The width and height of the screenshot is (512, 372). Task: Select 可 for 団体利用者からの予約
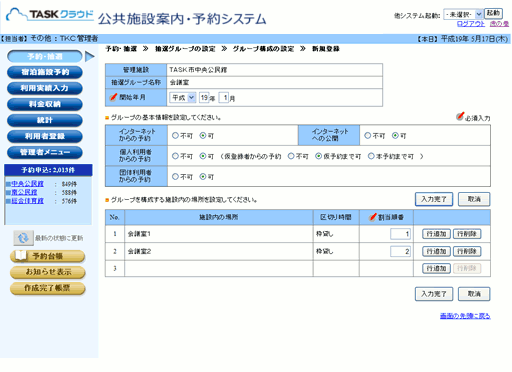[203, 177]
